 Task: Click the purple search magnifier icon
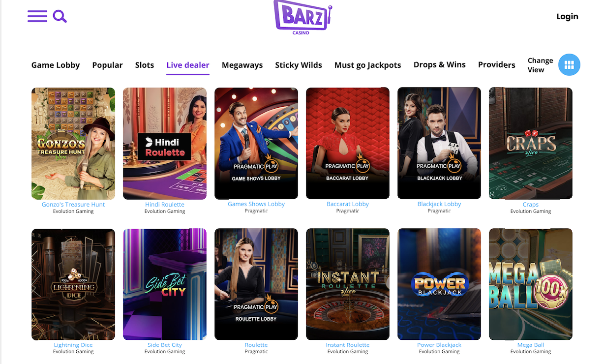coord(60,16)
